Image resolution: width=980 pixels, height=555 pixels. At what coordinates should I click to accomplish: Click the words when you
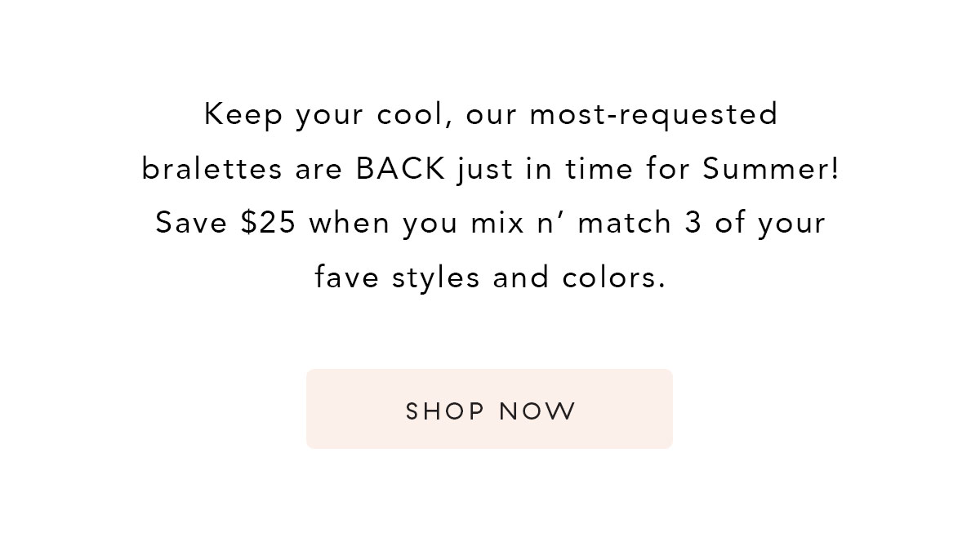click(x=383, y=223)
